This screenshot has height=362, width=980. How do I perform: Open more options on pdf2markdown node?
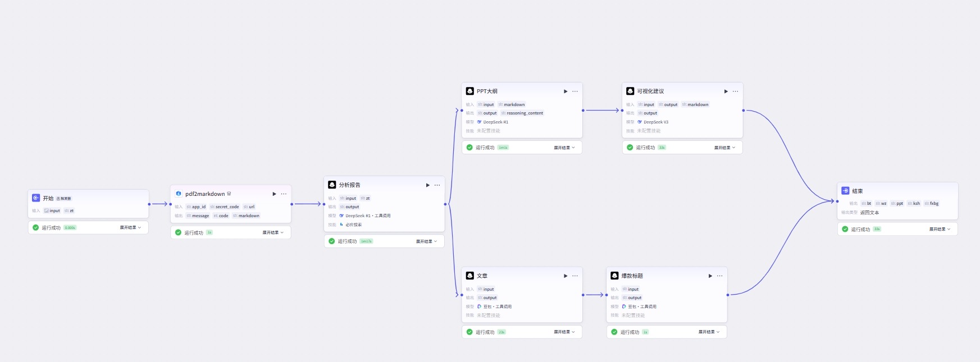pyautogui.click(x=284, y=194)
